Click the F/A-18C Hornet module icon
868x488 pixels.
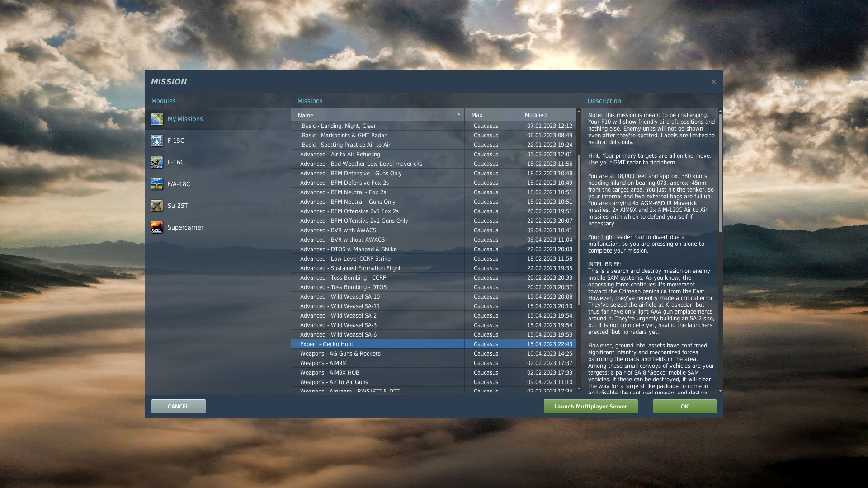point(157,184)
